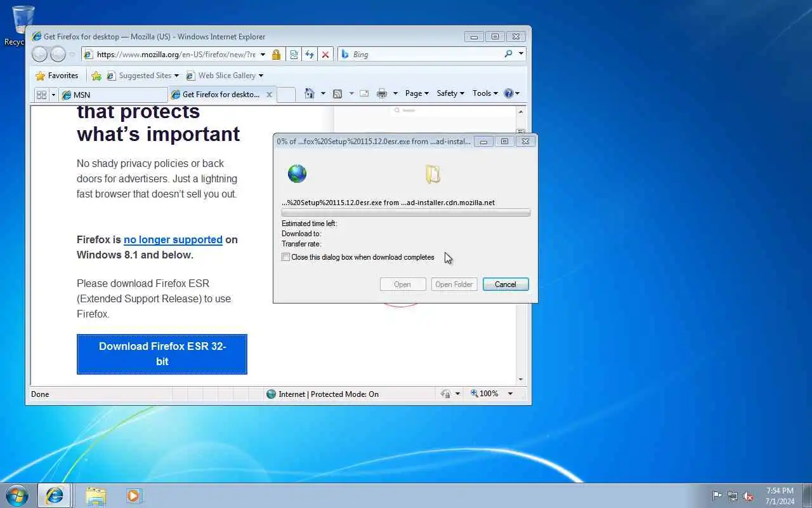Click 'Internet | Protected Mode: On' status text
812x508 pixels.
click(329, 394)
